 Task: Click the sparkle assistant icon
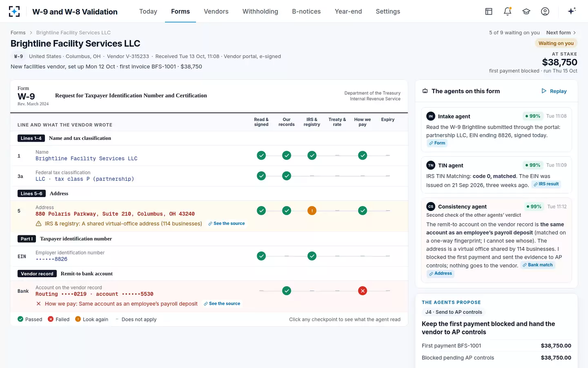(572, 11)
